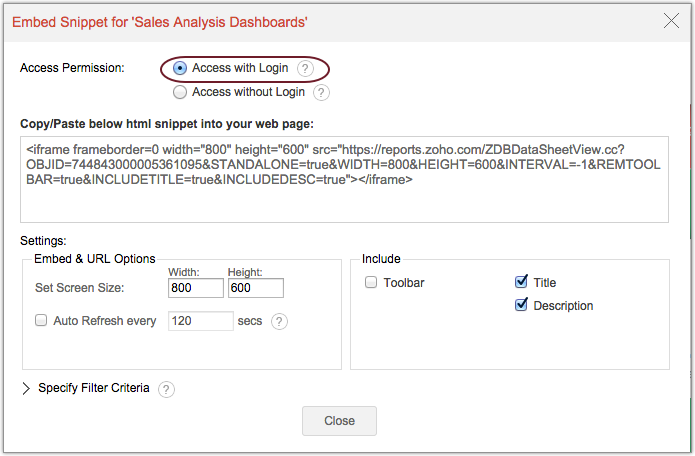Click the Copy/Paste html snippet instruction text
Viewport: 695px width, 456px height.
click(167, 124)
